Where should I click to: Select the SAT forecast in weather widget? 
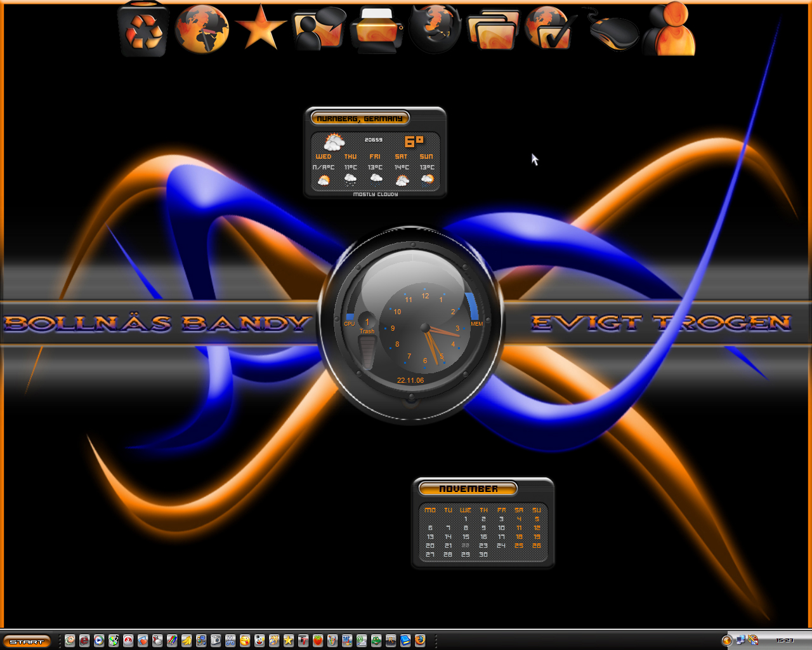pos(402,169)
